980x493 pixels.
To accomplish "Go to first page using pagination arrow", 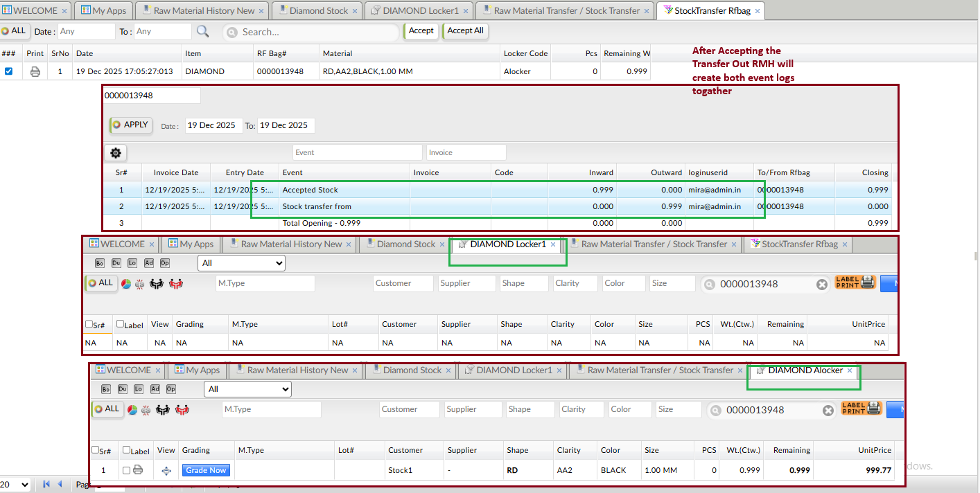I will [x=47, y=485].
